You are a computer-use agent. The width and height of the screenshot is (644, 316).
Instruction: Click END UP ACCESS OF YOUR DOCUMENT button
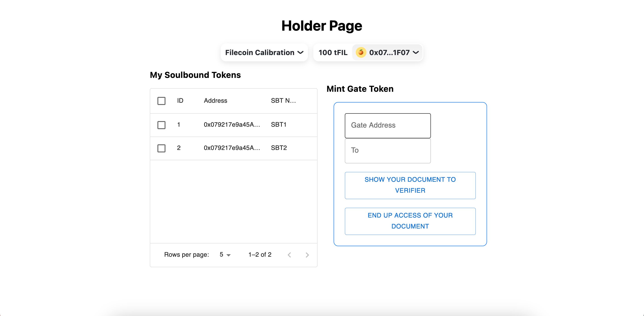point(410,221)
